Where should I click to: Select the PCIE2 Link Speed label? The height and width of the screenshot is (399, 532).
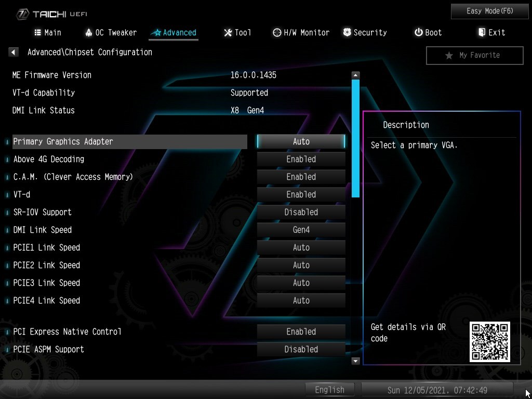[46, 265]
